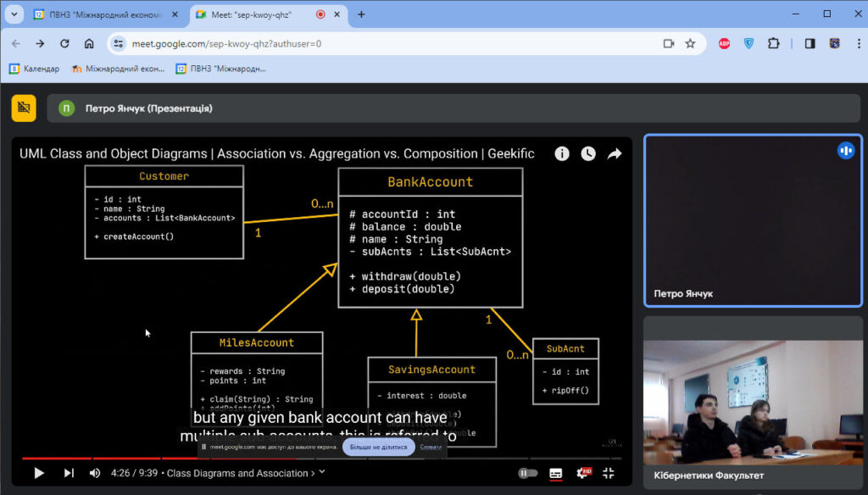Screen dimensions: 868x495
Task: Click the "Більше не ділитися" button
Action: pos(378,447)
